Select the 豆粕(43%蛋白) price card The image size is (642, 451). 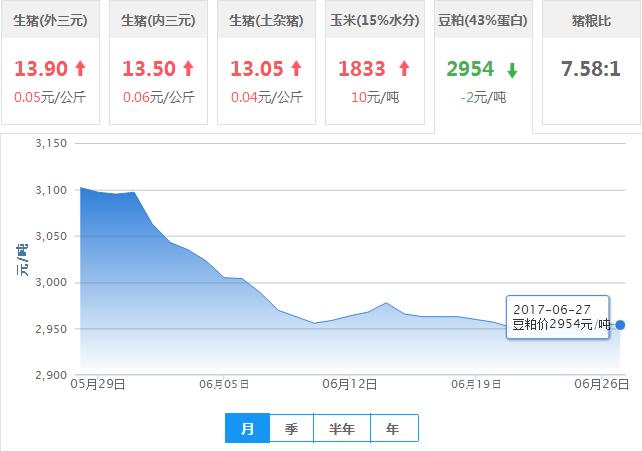pos(483,65)
